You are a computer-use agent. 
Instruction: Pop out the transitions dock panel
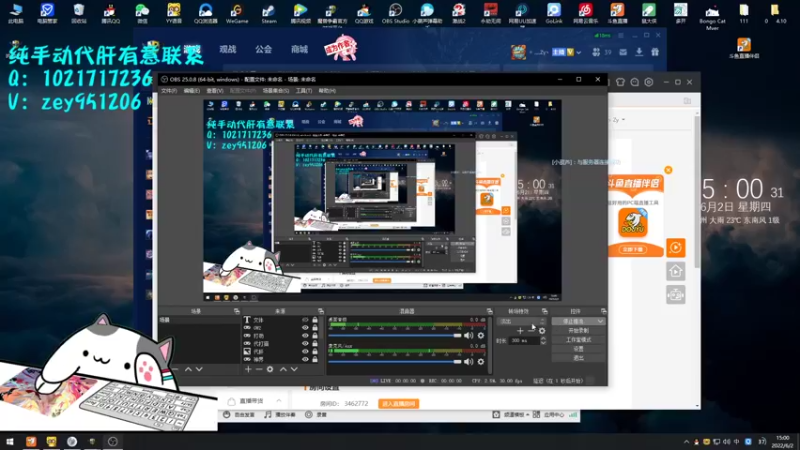[x=544, y=311]
